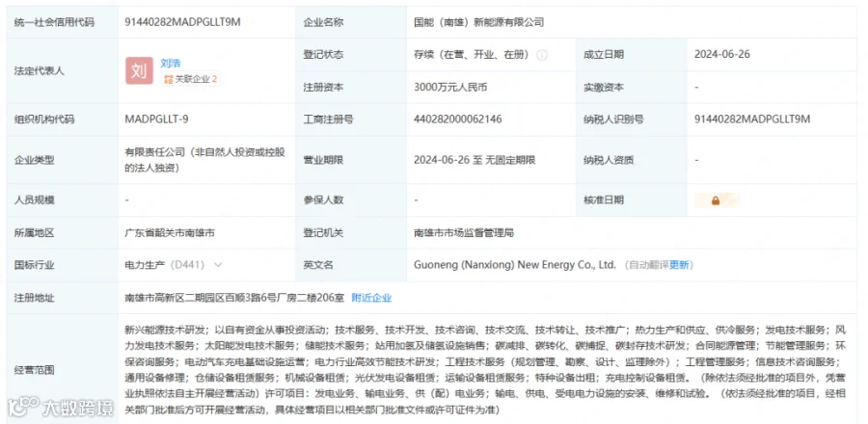
Task: Click the red 刘 avatar icon
Action: click(x=139, y=70)
